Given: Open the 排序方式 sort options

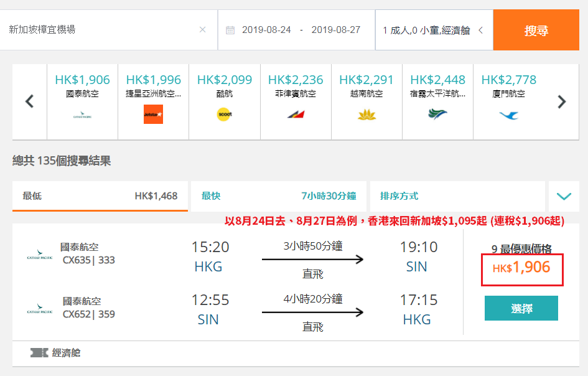Looking at the screenshot, I should click(457, 196).
